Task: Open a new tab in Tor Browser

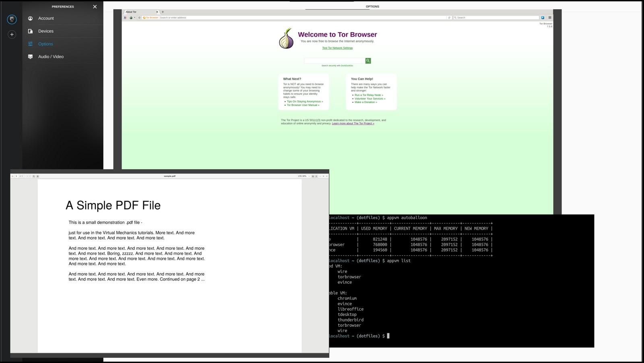Action: point(163,12)
